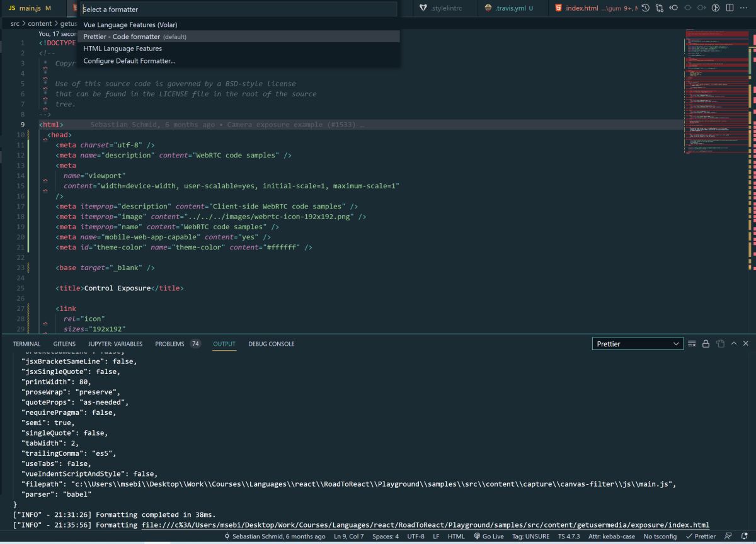The height and width of the screenshot is (544, 756).
Task: Click the "printWidth": 80 output line
Action: click(x=57, y=382)
